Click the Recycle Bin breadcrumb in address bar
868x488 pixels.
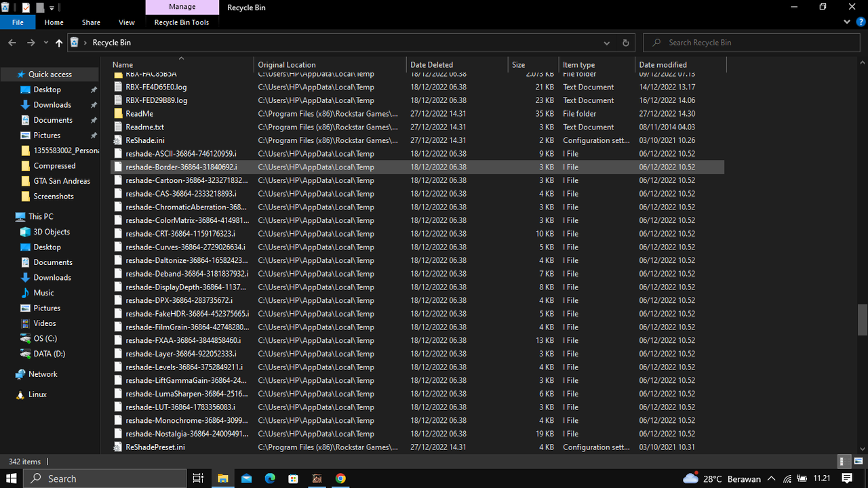click(112, 43)
